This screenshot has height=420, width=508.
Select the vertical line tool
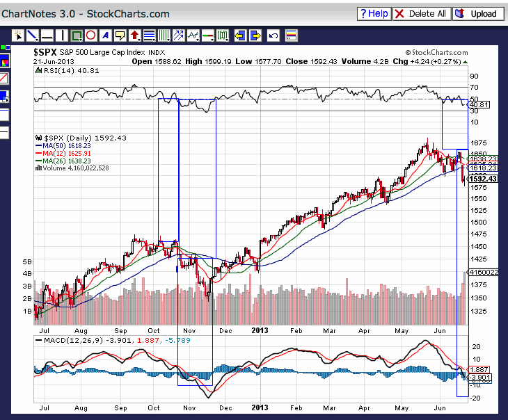tap(61, 35)
